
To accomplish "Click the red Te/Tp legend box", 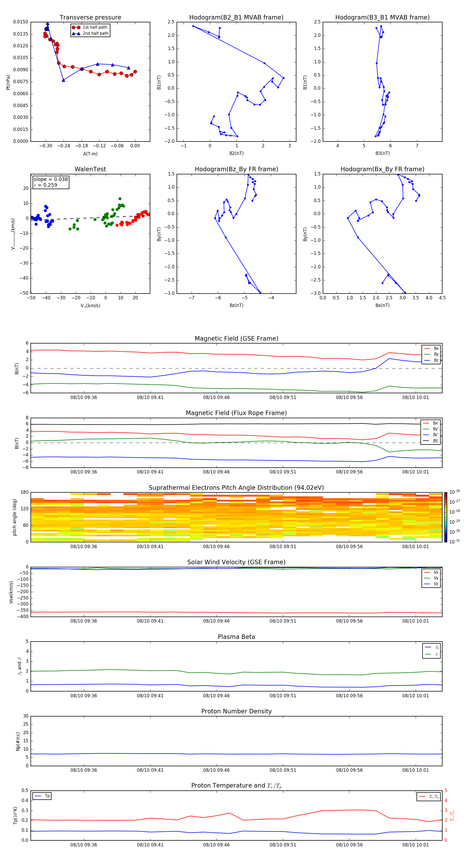I will coord(429,796).
